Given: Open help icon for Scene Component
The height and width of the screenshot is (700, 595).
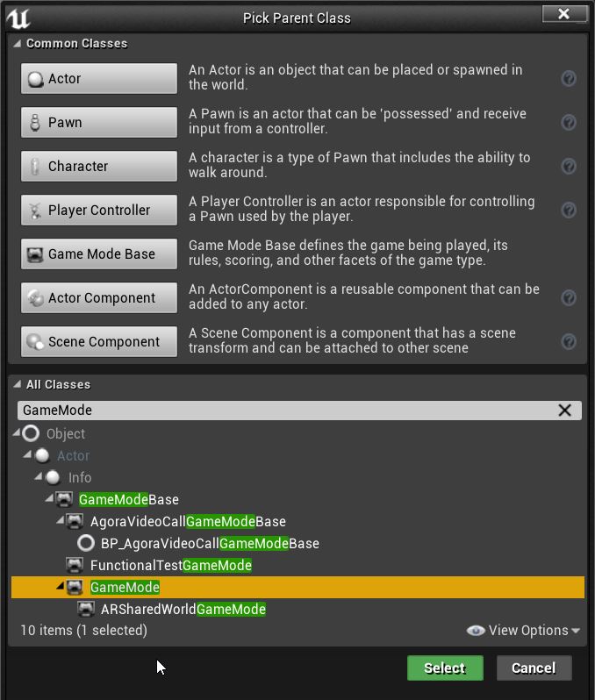Looking at the screenshot, I should (x=569, y=341).
